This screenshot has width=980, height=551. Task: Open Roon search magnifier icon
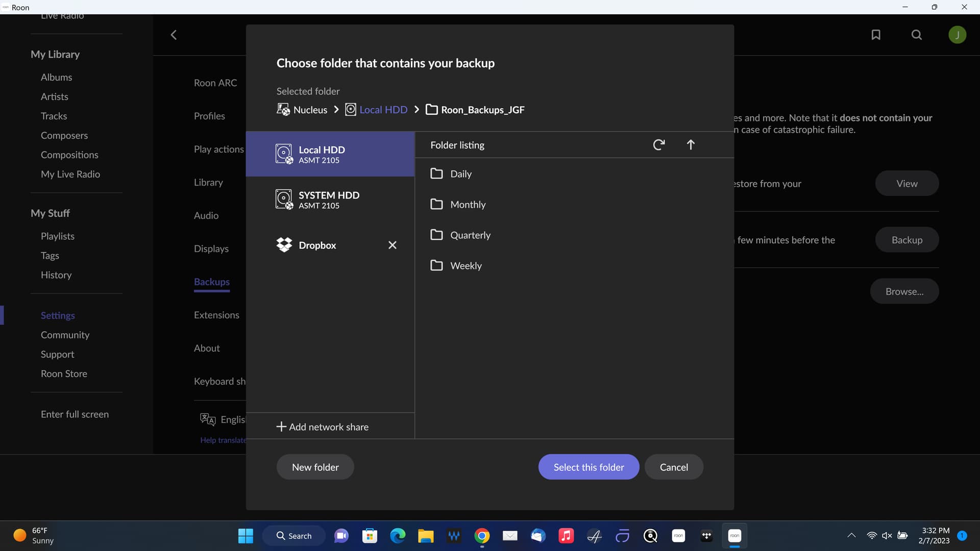pos(917,35)
